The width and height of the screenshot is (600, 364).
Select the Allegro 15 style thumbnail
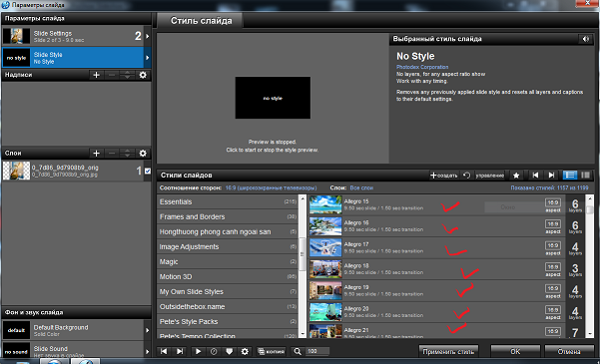[325, 205]
